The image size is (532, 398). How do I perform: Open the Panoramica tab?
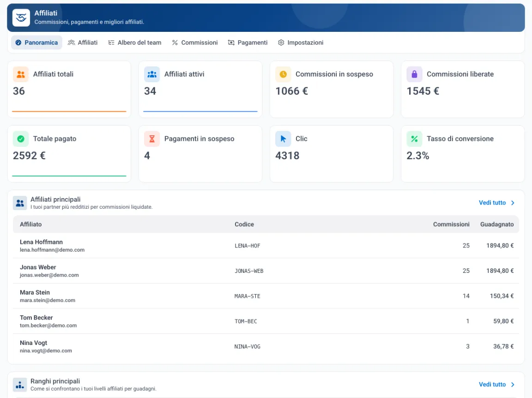pos(36,42)
